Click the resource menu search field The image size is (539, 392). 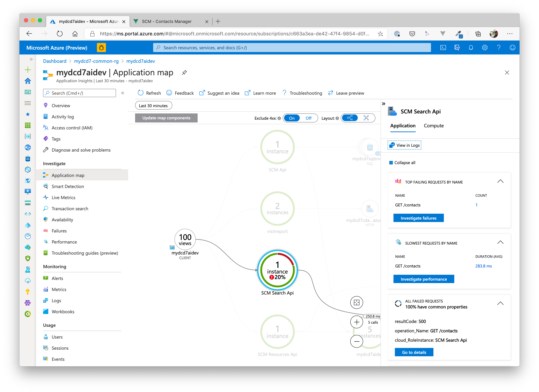pos(80,93)
